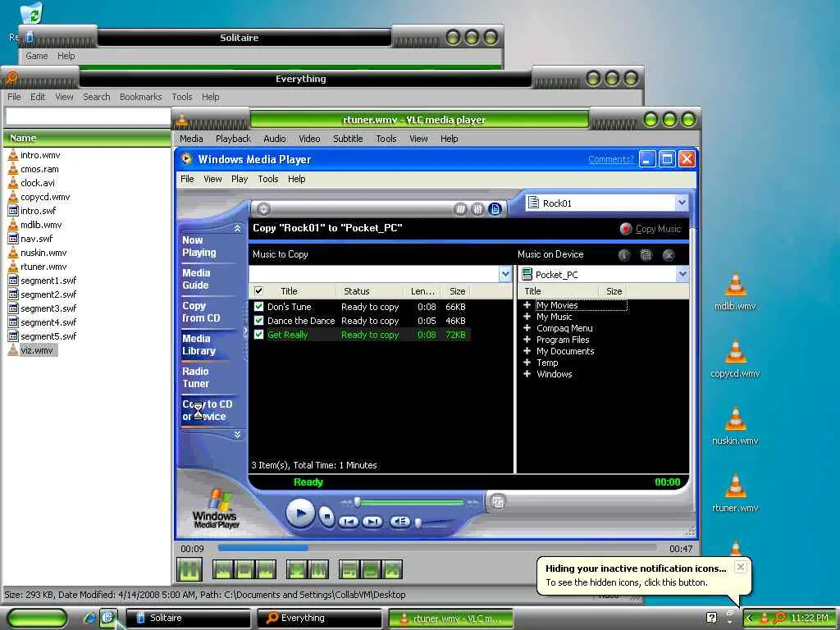The width and height of the screenshot is (840, 630).
Task: Expand the Windows folder on device
Action: coord(527,374)
